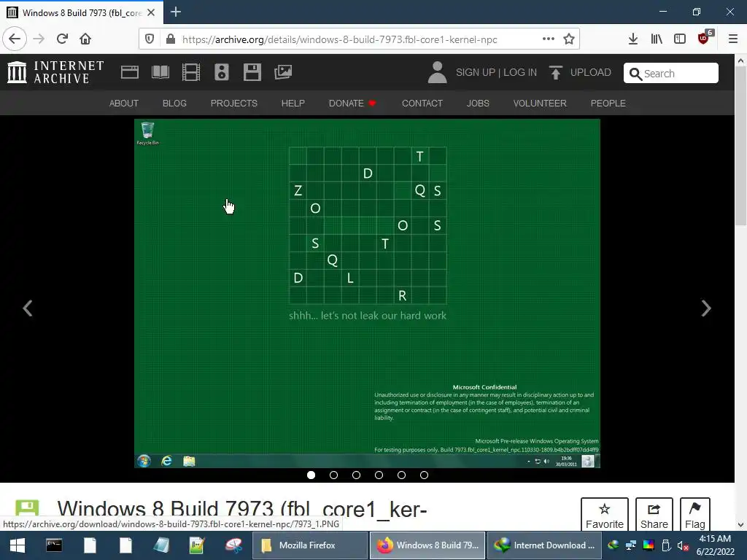Screen dimensions: 747x560
Task: Open the PEOPLE menu item
Action: 608,104
